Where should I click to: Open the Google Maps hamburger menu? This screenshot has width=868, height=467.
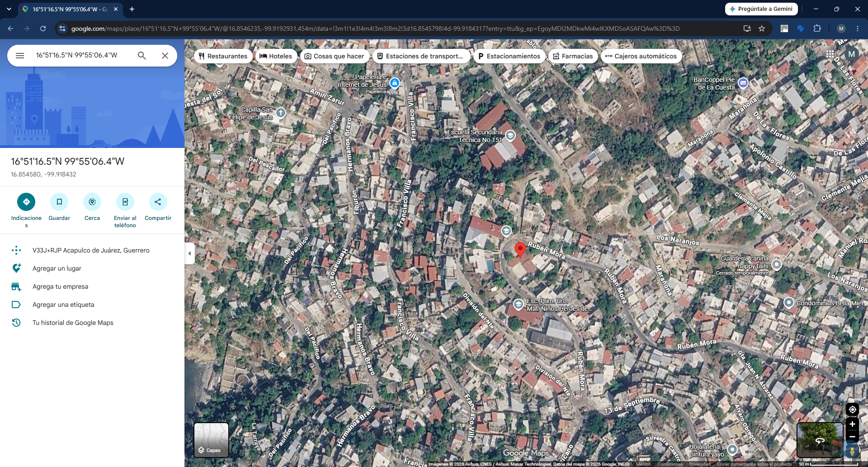click(20, 56)
